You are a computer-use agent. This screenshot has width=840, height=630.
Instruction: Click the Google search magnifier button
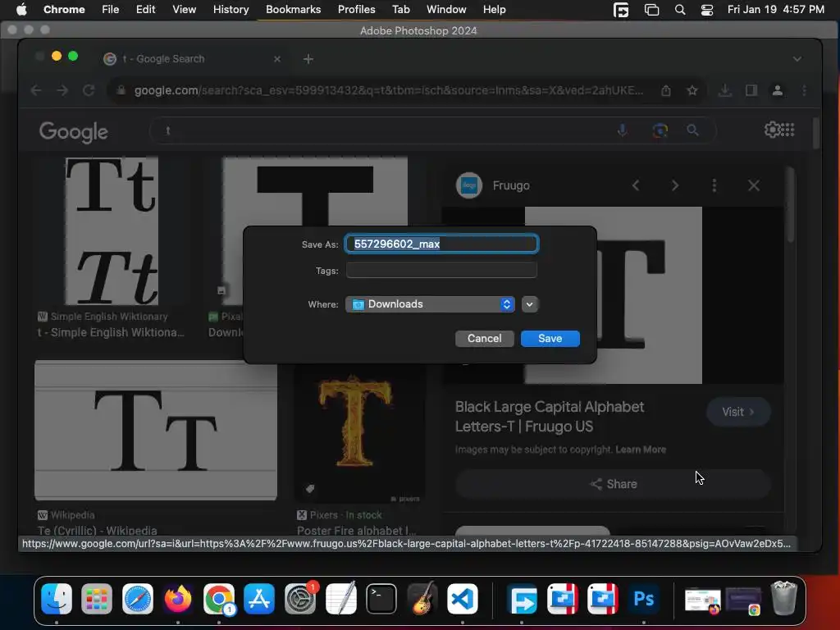pos(692,130)
